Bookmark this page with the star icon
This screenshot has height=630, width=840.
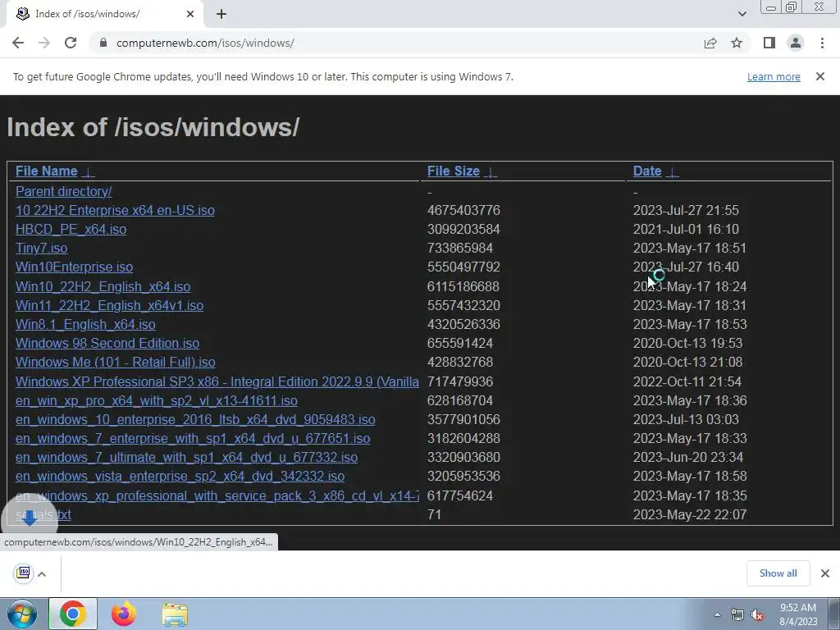(737, 43)
